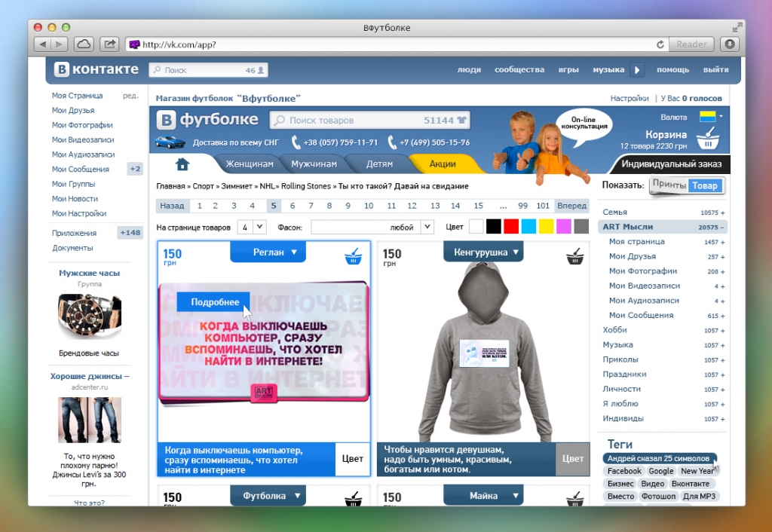Switch display to Принты
This screenshot has height=532, width=772.
click(669, 185)
